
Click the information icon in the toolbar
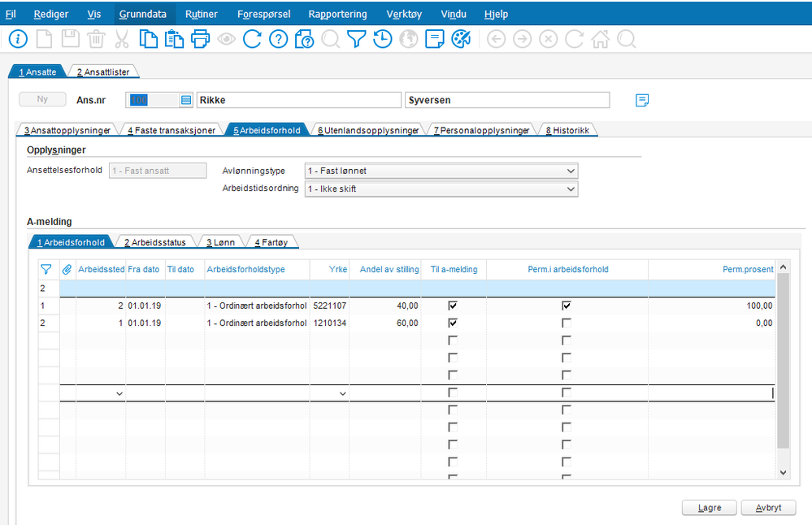(x=18, y=39)
